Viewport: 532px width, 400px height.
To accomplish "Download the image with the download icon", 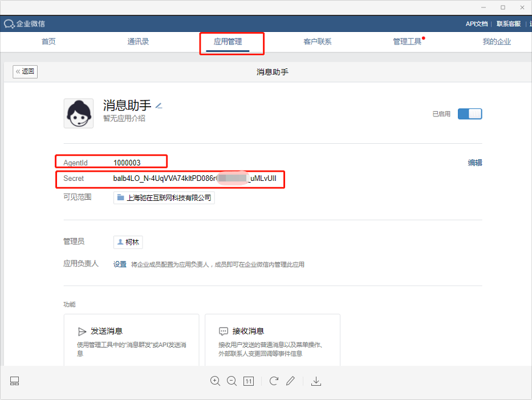I will (316, 381).
